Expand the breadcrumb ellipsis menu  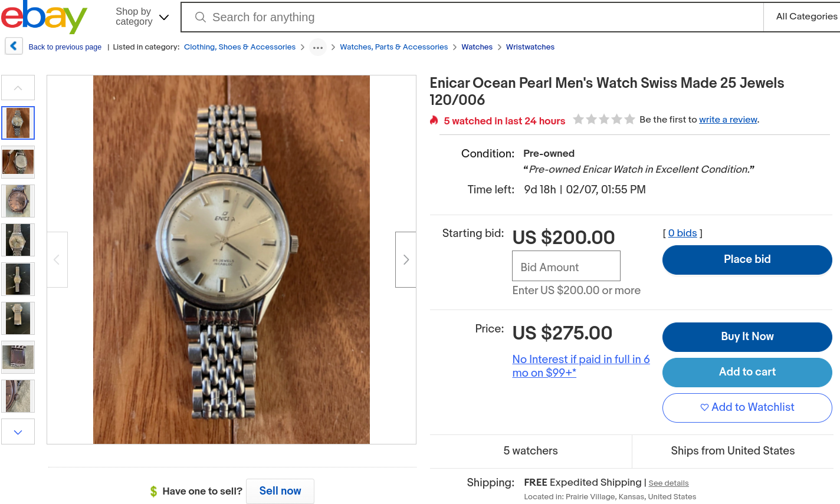click(318, 47)
